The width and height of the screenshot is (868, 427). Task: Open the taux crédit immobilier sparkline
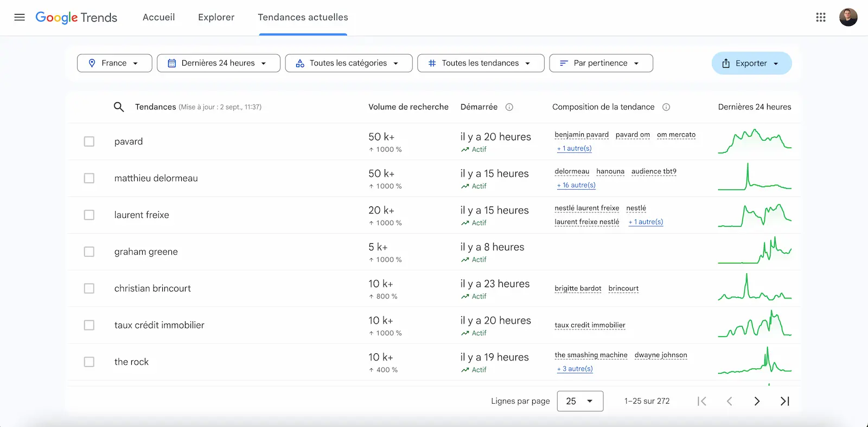(x=755, y=324)
